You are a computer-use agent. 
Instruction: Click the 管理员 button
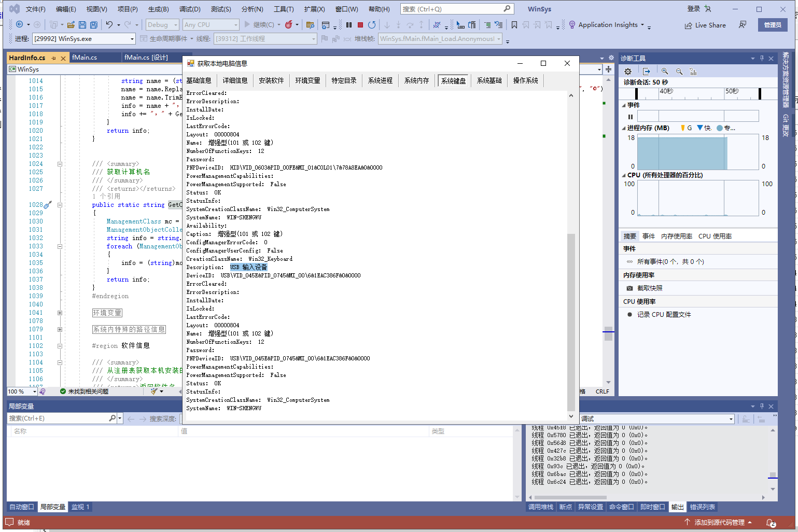(x=773, y=25)
